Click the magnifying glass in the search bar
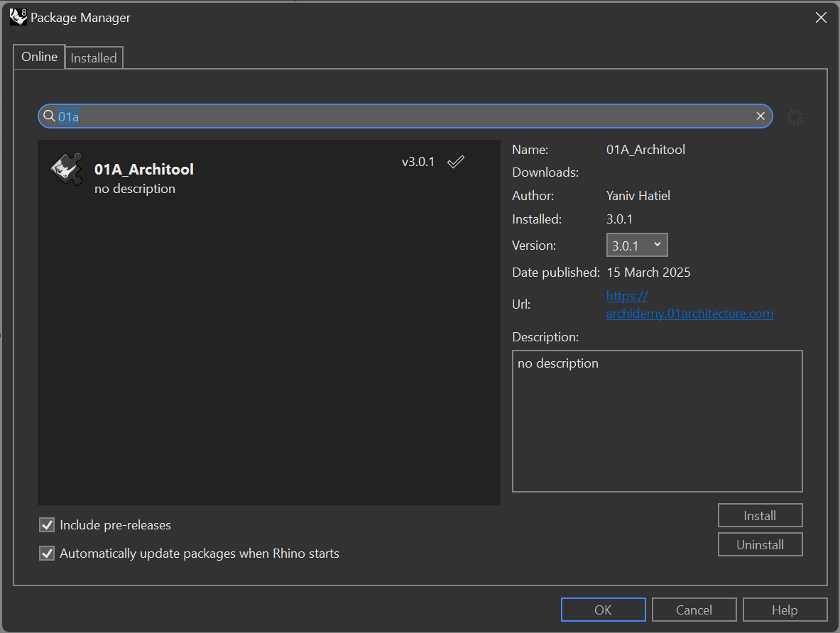The width and height of the screenshot is (840, 633). pos(48,116)
